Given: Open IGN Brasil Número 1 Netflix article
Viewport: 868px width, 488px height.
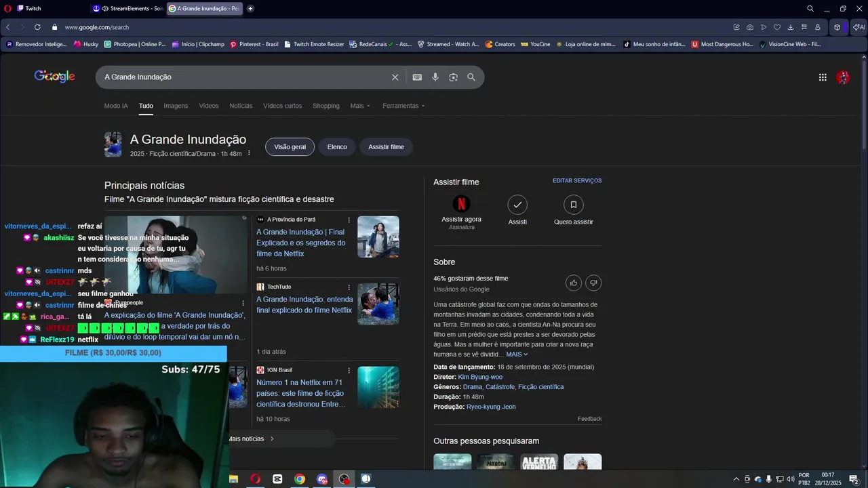Looking at the screenshot, I should [x=300, y=393].
